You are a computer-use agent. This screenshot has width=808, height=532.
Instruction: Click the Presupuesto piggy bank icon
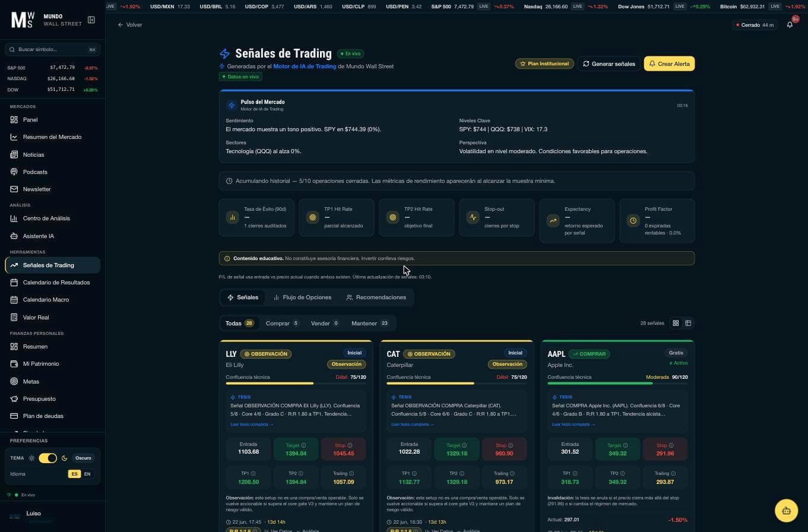pyautogui.click(x=14, y=398)
